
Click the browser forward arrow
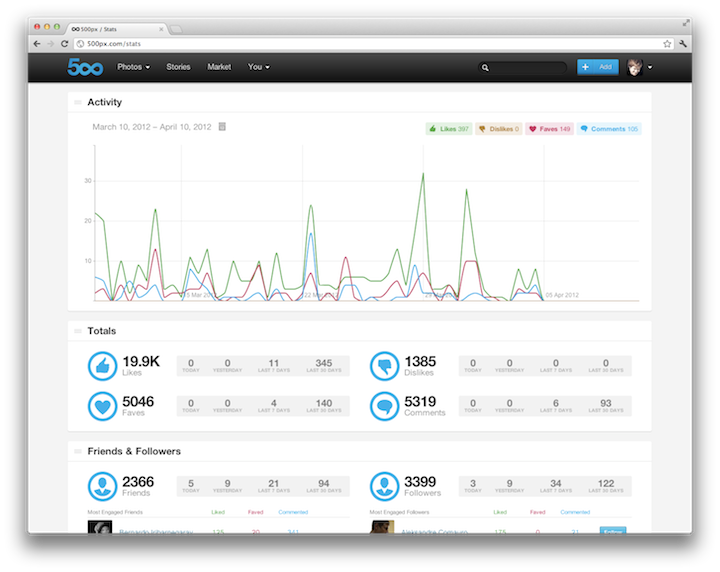(x=51, y=44)
